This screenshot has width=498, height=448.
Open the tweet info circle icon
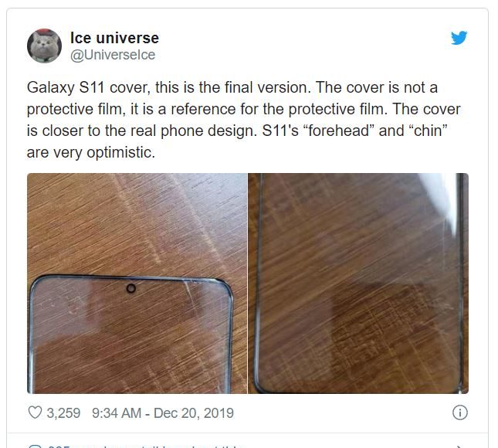coord(460,412)
